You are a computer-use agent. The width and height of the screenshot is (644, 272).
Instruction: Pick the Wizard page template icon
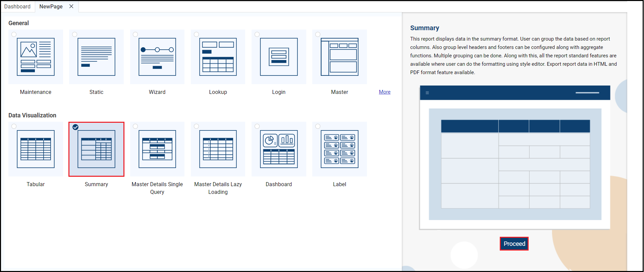pos(157,57)
